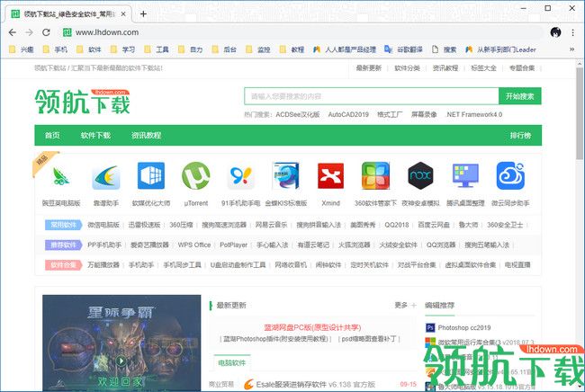Viewport: 585px width, 392px height.
Task: Open 标签大全 in top links
Action: click(483, 67)
